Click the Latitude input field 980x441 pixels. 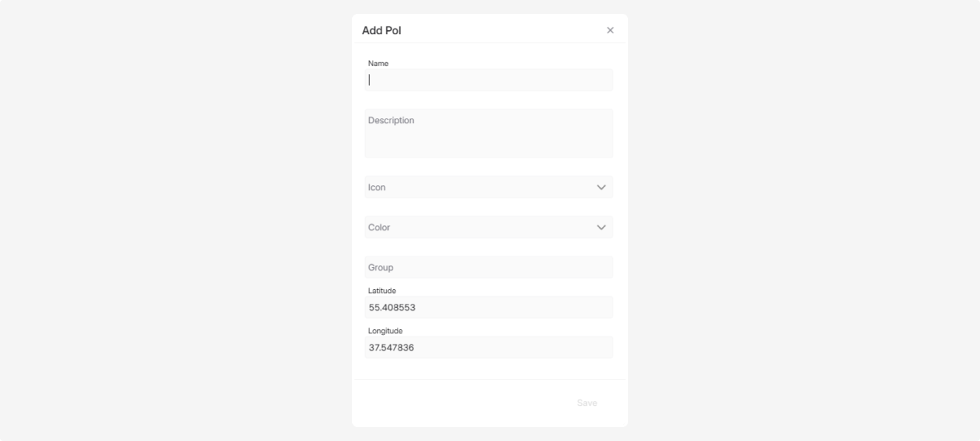[488, 308]
